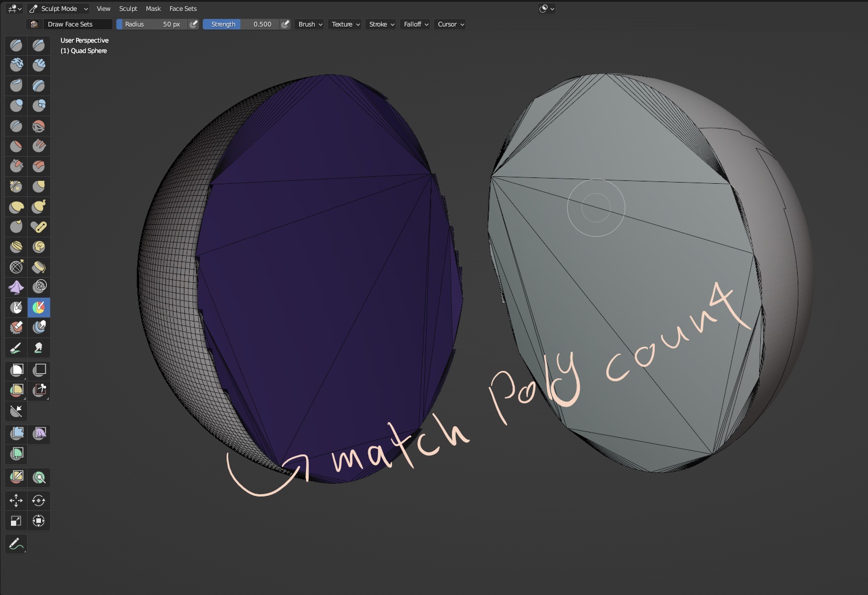Open the Face Sets menu
This screenshot has height=595, width=868.
183,9
